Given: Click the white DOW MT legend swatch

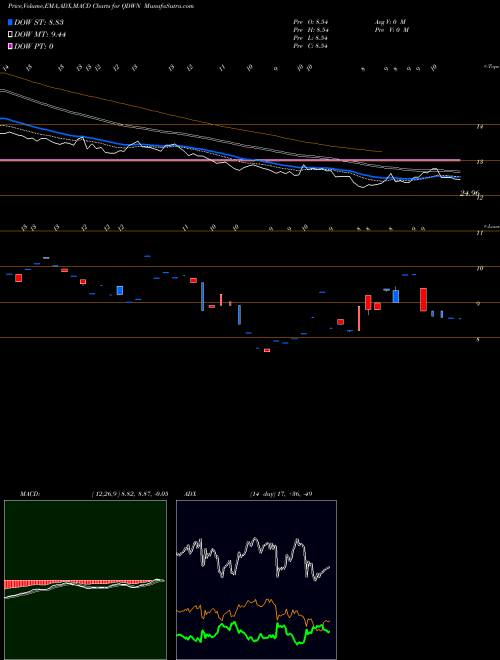Looking at the screenshot, I should click(x=10, y=35).
